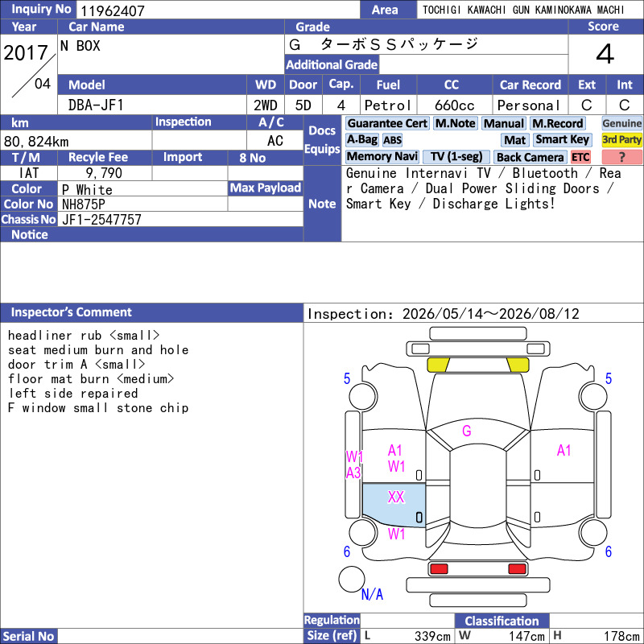Click the left red taillight on diagram
The width and height of the screenshot is (644, 644).
click(x=439, y=569)
